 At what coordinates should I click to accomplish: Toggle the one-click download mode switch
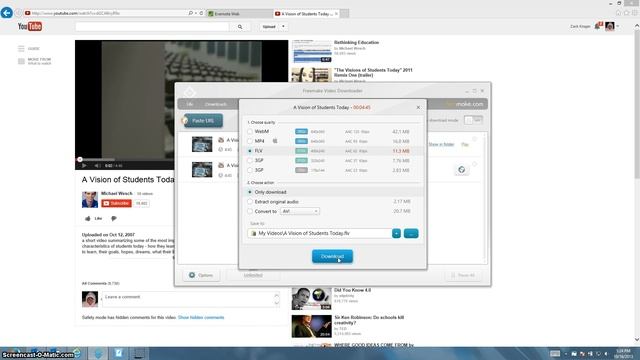(x=473, y=120)
